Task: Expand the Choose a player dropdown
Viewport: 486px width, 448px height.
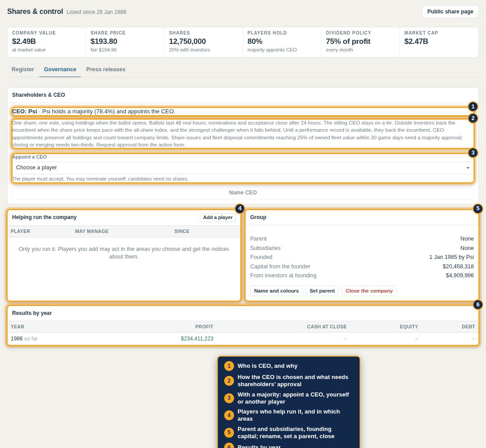Action: (x=243, y=168)
